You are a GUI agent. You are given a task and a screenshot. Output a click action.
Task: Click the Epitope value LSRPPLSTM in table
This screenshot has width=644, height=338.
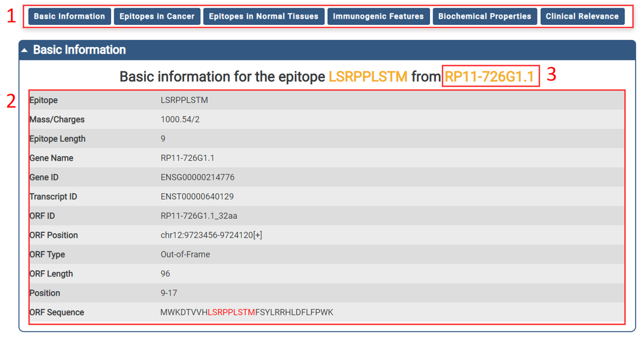(184, 100)
